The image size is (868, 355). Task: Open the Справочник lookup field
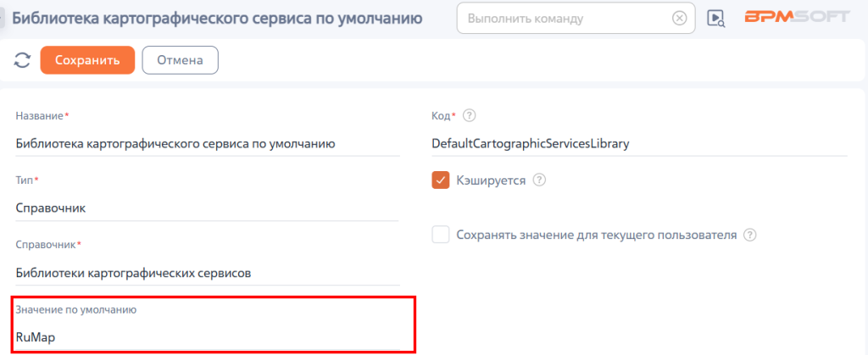(x=208, y=273)
